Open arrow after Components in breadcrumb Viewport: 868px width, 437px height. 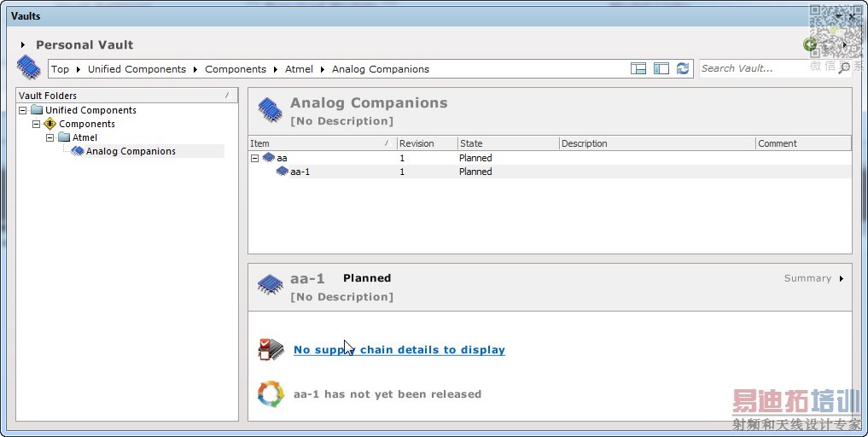(x=275, y=69)
